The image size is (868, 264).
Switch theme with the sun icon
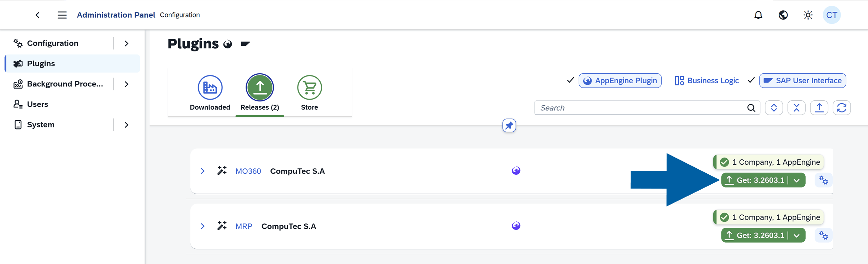tap(808, 15)
